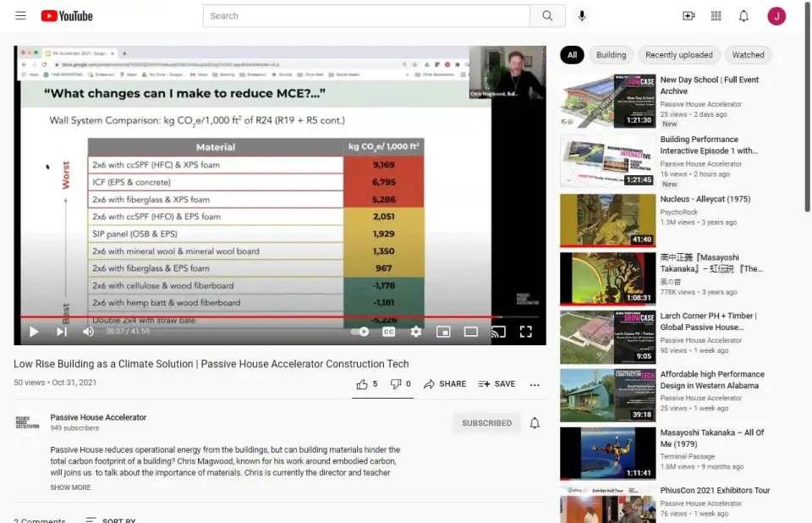Open the YouTube guide hamburger menu
Image resolution: width=812 pixels, height=523 pixels.
tap(20, 16)
